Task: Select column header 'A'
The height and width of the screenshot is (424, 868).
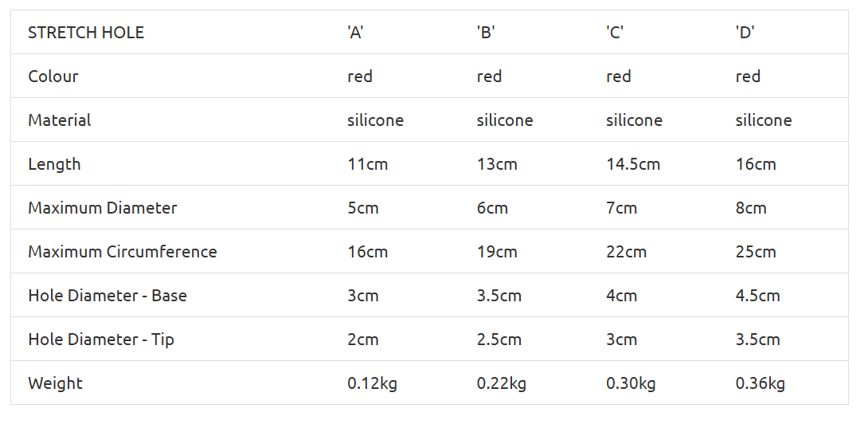Action: pyautogui.click(x=356, y=33)
